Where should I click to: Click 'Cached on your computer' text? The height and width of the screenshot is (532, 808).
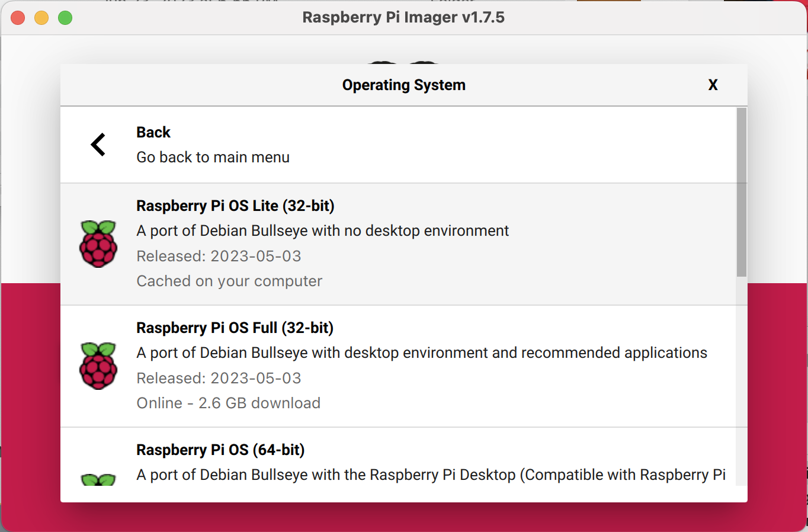point(229,281)
